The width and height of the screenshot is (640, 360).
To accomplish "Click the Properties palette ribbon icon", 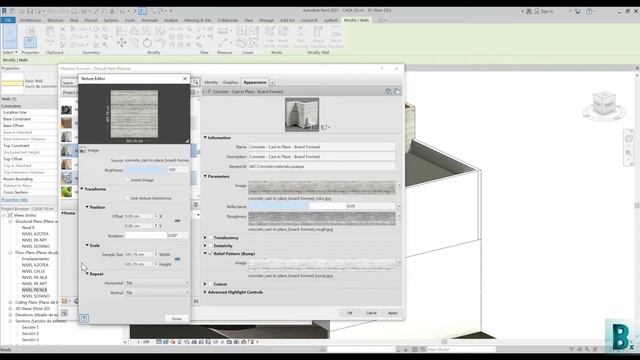I will pos(30,42).
